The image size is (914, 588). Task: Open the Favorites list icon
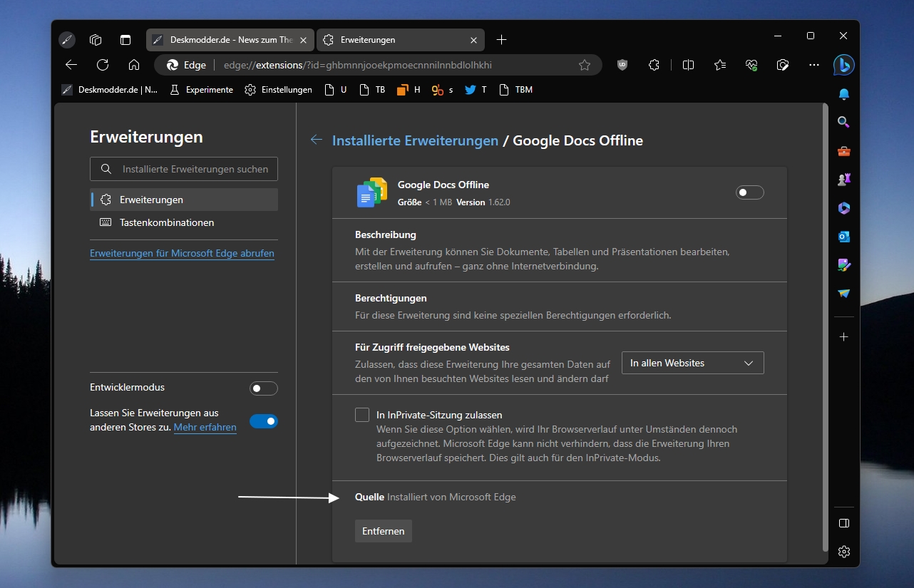click(720, 65)
